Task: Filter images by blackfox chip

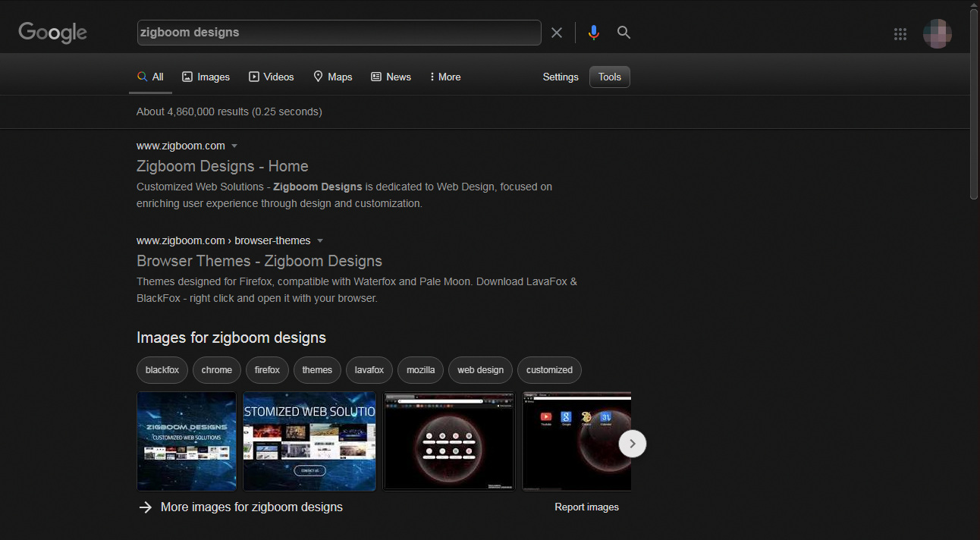Action: (162, 370)
